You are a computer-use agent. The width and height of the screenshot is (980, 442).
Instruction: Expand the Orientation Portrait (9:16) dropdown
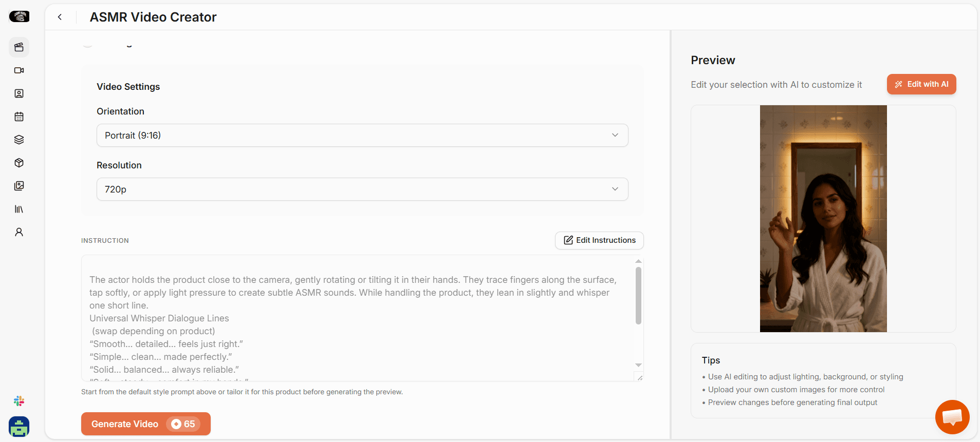[362, 135]
